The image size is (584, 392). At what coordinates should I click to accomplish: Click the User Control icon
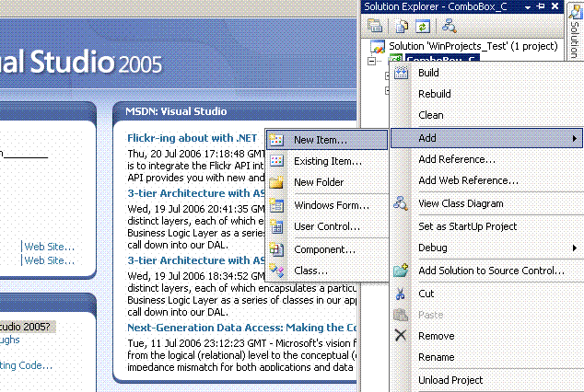pos(276,226)
